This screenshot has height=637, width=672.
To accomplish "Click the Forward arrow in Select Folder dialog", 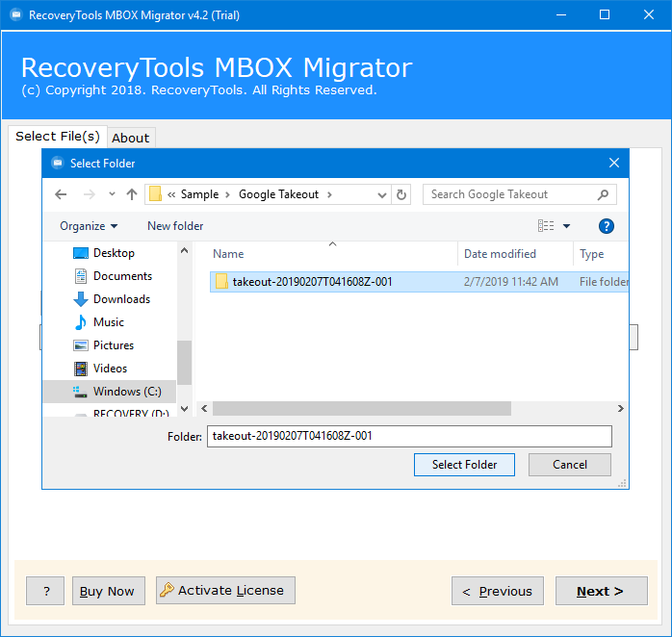I will point(90,194).
